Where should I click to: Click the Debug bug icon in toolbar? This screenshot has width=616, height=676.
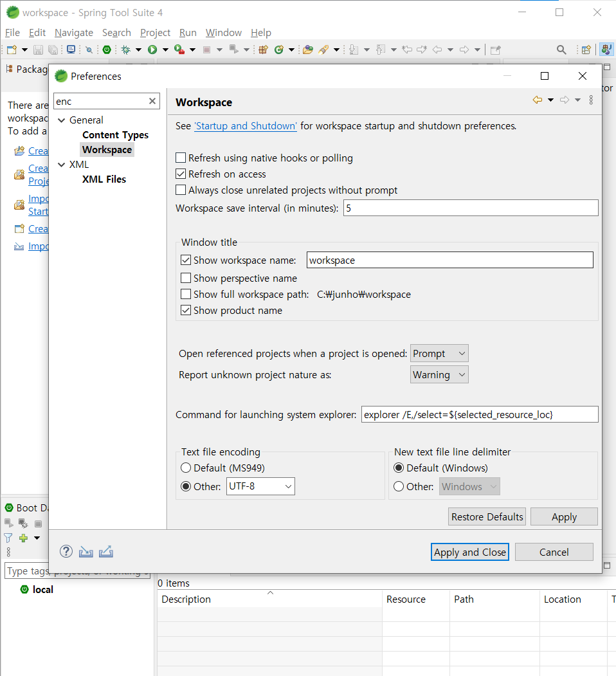click(x=126, y=50)
